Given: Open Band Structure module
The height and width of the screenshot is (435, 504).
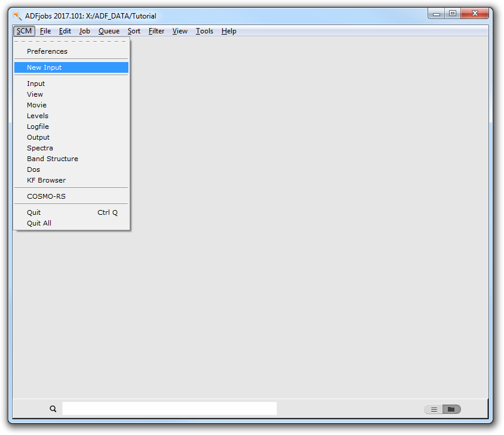Looking at the screenshot, I should (53, 159).
